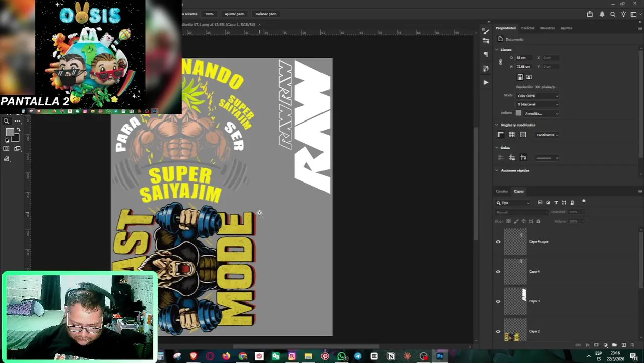Click the add layer mask icon

[x=596, y=345]
